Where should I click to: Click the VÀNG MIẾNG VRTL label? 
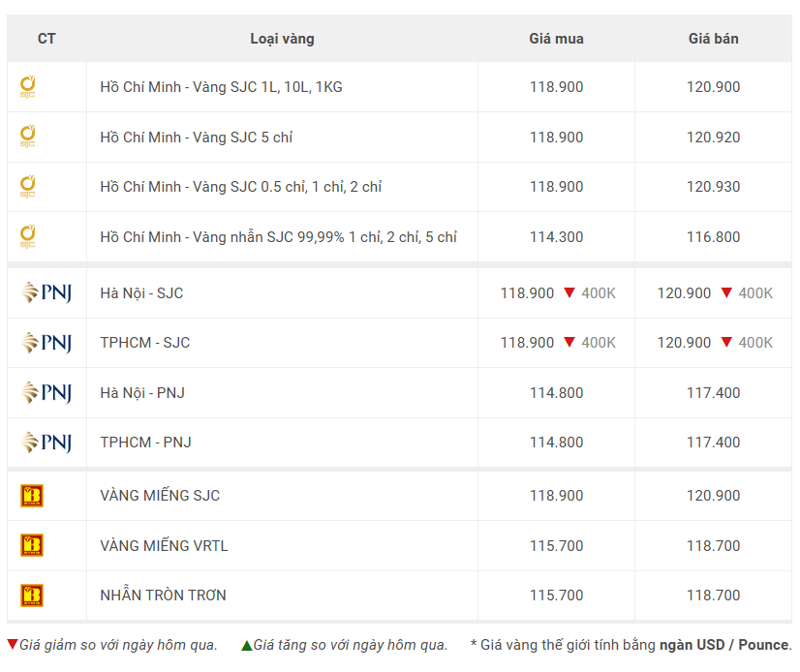164,545
